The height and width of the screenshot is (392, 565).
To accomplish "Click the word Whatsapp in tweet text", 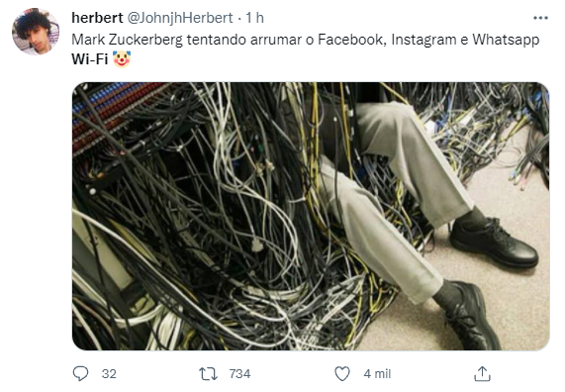I will point(506,40).
